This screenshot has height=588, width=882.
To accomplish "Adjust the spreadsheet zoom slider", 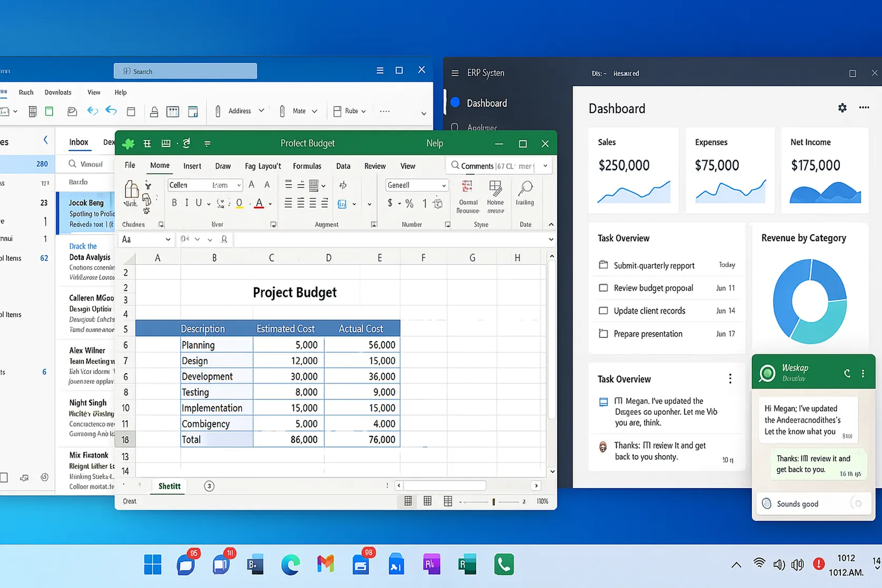I will coord(493,502).
